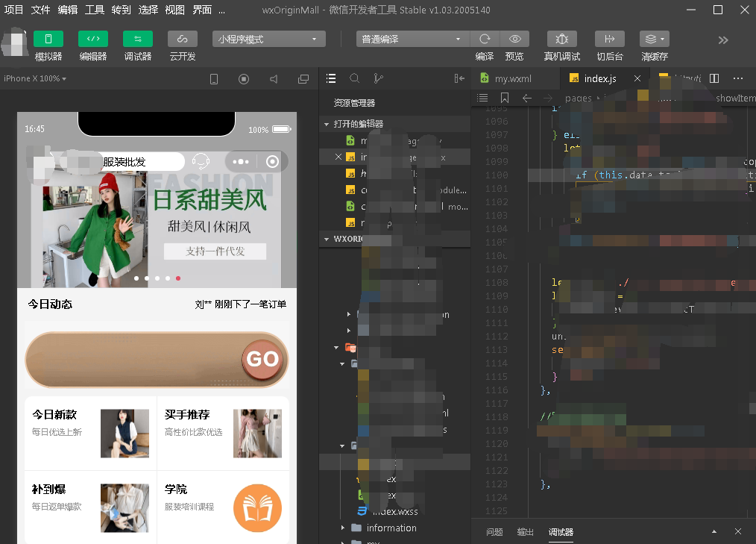
Task: Click the simulator record circle icon
Action: (x=244, y=79)
